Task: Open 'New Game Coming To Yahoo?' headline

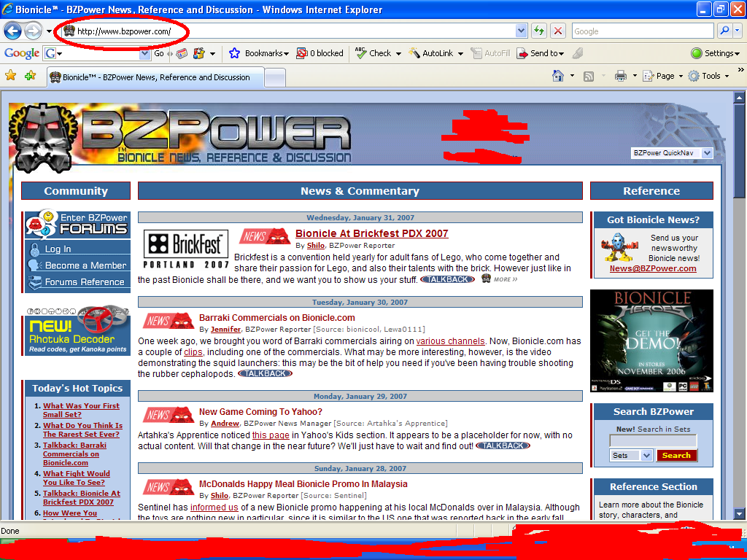Action: (260, 412)
